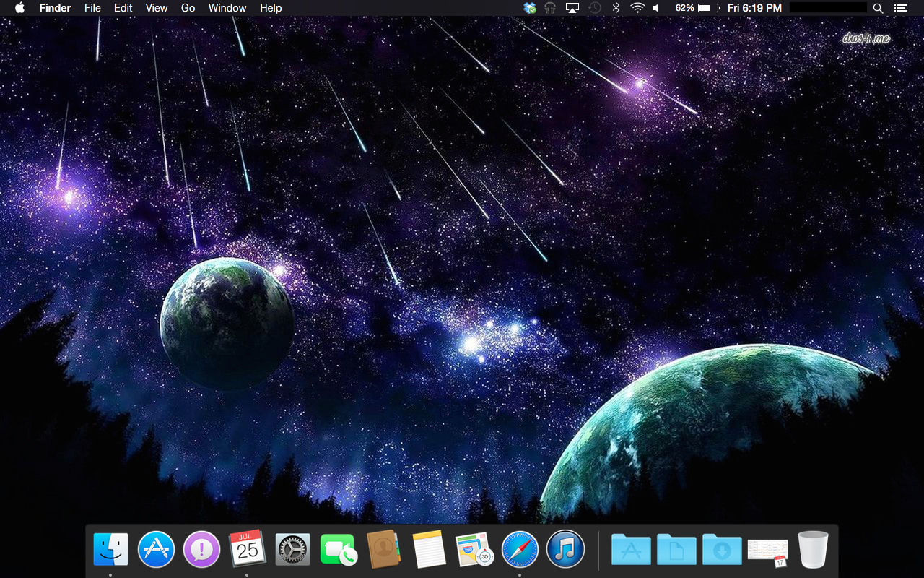Open the Apple menu
924x578 pixels.
19,8
